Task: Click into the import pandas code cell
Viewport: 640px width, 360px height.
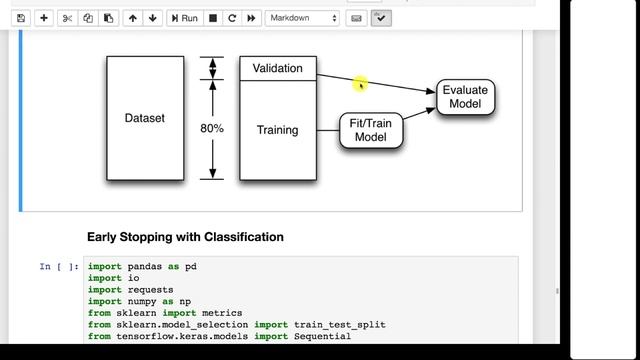Action: point(301,300)
